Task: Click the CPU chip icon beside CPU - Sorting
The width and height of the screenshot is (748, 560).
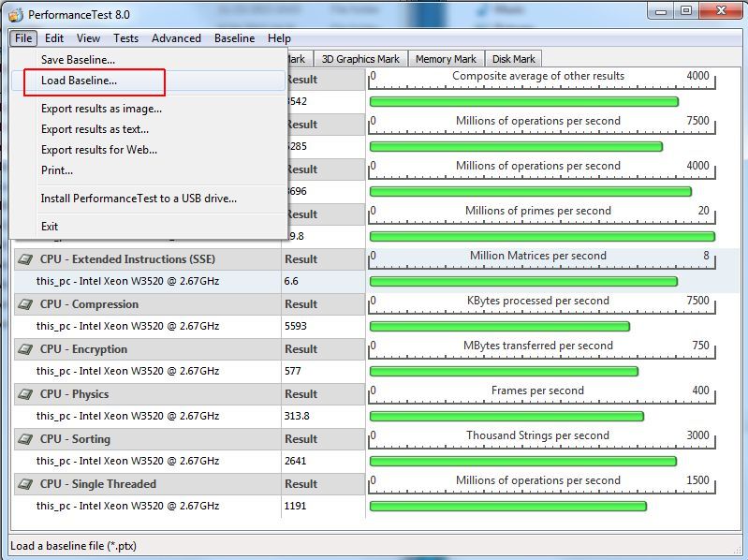Action: [25, 439]
